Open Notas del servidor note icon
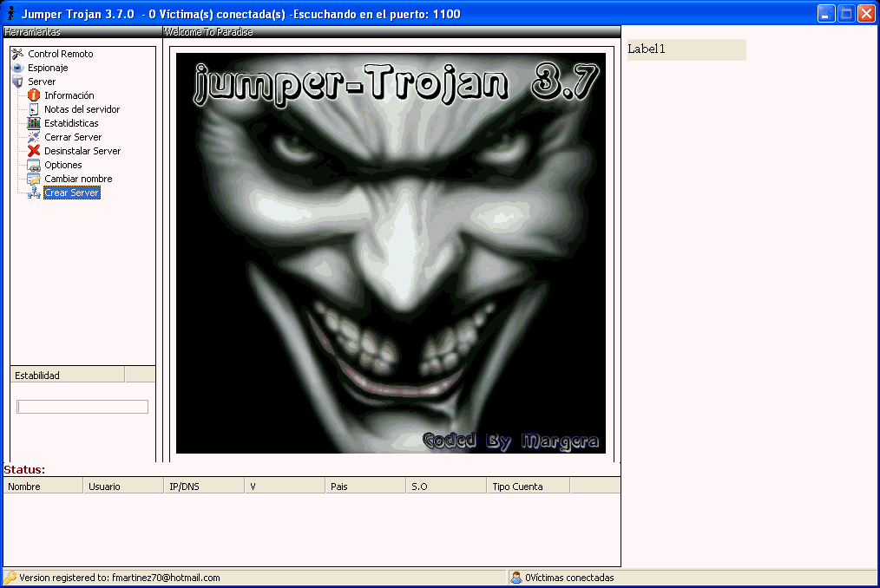This screenshot has height=588, width=880. click(x=32, y=109)
